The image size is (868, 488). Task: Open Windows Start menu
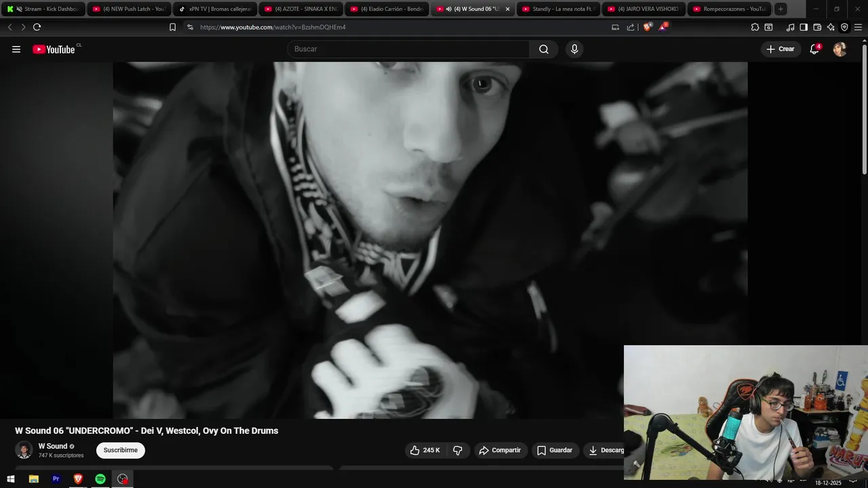click(x=11, y=479)
